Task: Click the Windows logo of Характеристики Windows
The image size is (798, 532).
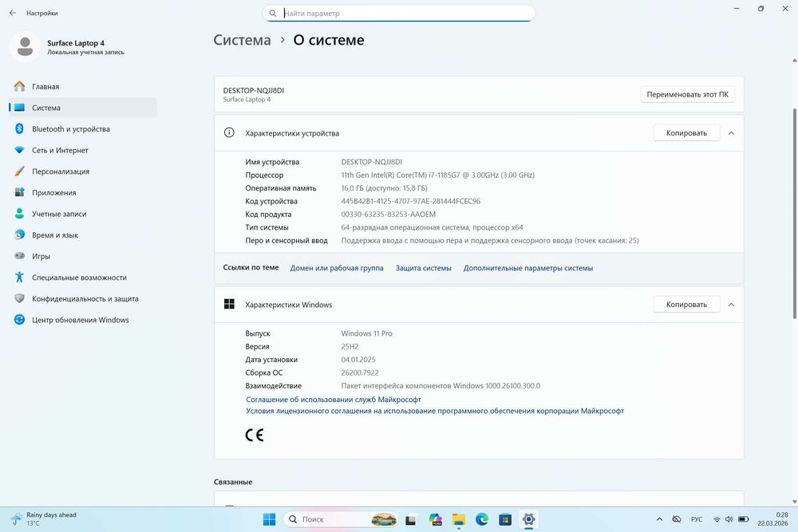Action: pos(229,304)
